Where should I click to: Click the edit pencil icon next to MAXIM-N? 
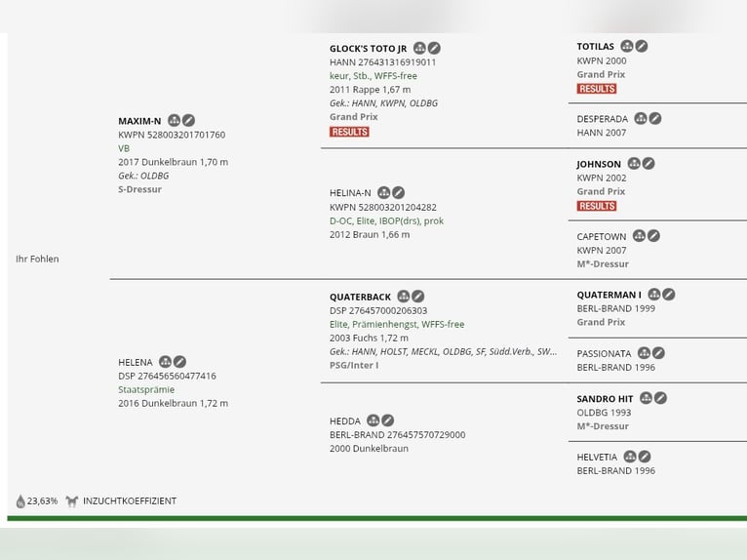coord(188,120)
